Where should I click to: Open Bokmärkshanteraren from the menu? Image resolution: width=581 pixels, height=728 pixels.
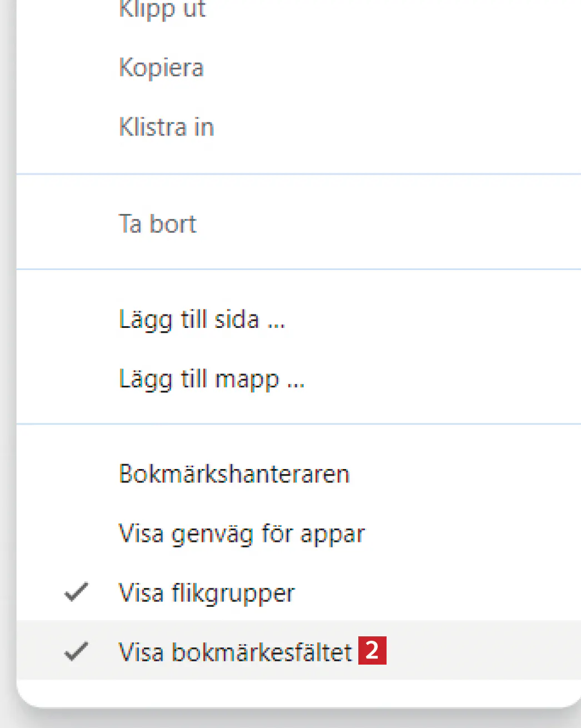point(234,475)
